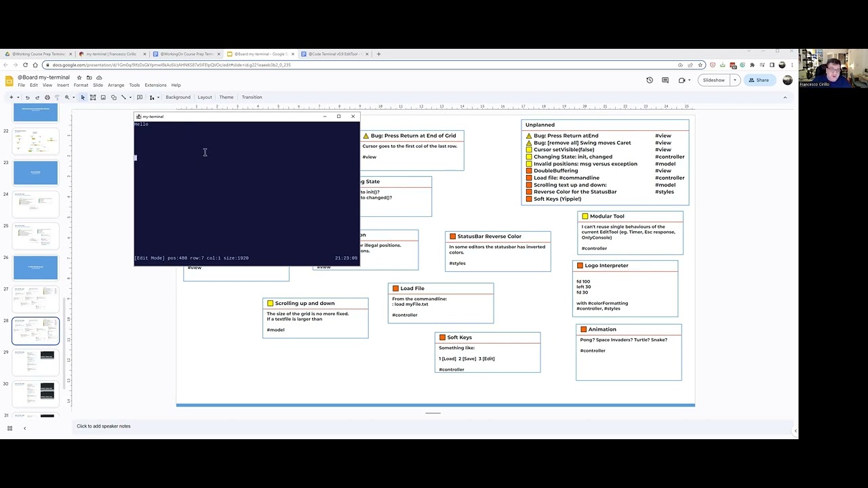This screenshot has height=488, width=868.
Task: Open version history clock icon
Action: pyautogui.click(x=650, y=80)
